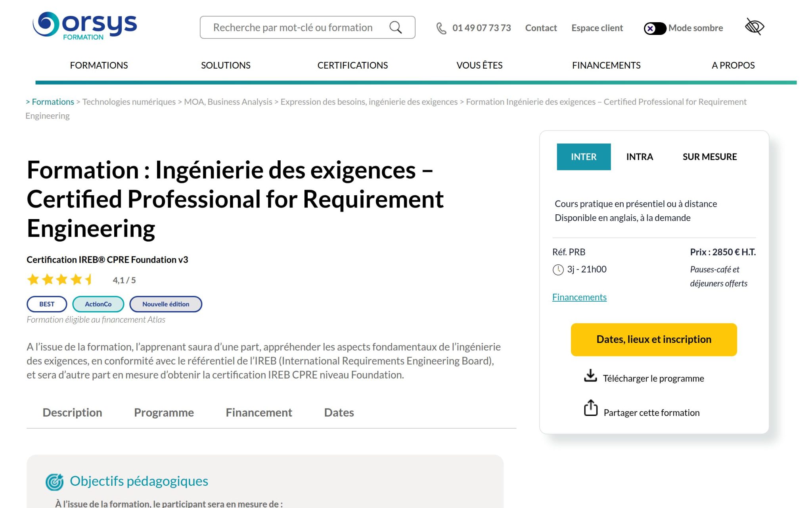This screenshot has height=508, width=812.
Task: Toggle the Mode sombre switch
Action: pos(655,28)
